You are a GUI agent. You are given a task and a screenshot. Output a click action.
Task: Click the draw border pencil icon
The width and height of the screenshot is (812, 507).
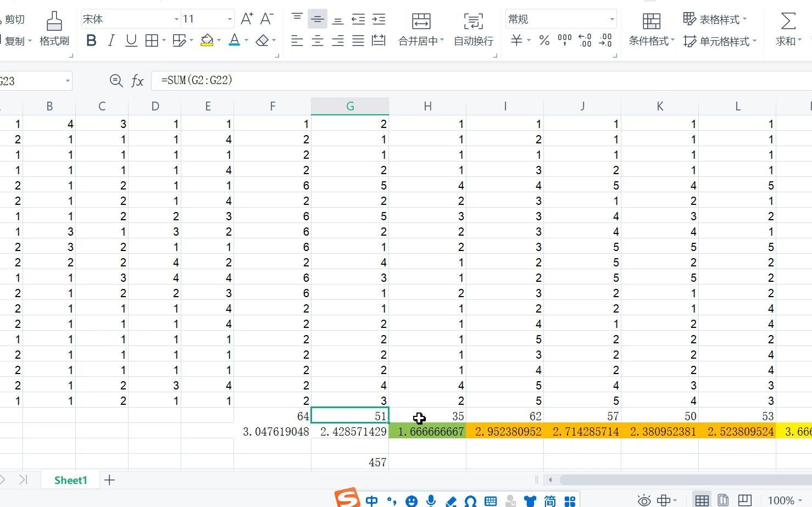(179, 41)
